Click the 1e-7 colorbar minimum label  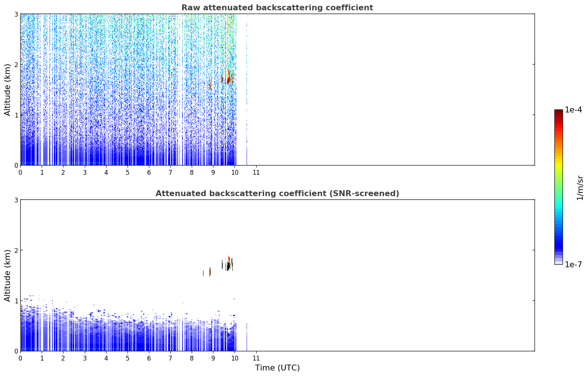point(574,264)
